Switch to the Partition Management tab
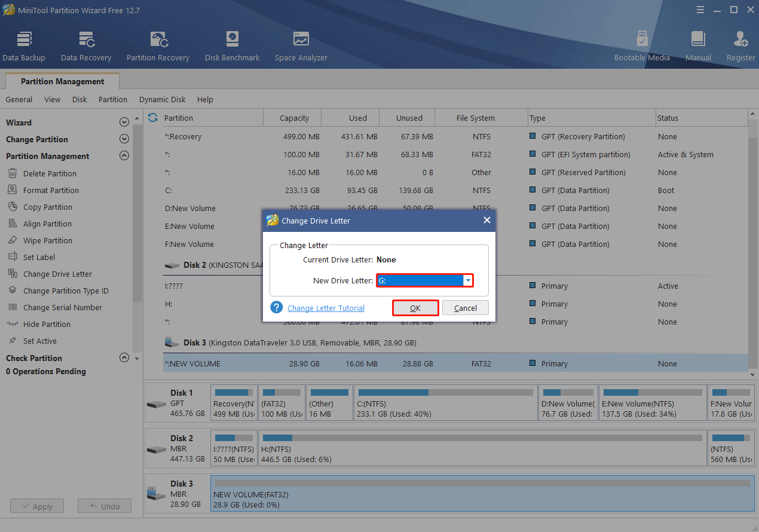The width and height of the screenshot is (759, 532). (x=62, y=81)
